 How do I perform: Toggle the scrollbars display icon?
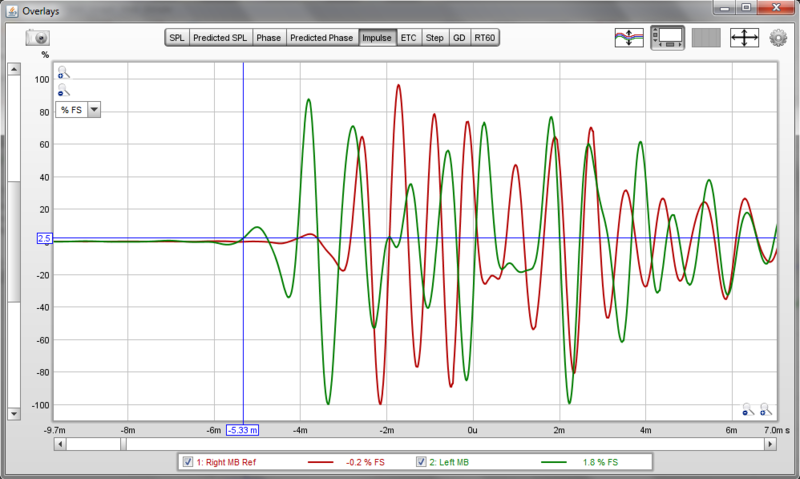pyautogui.click(x=668, y=38)
